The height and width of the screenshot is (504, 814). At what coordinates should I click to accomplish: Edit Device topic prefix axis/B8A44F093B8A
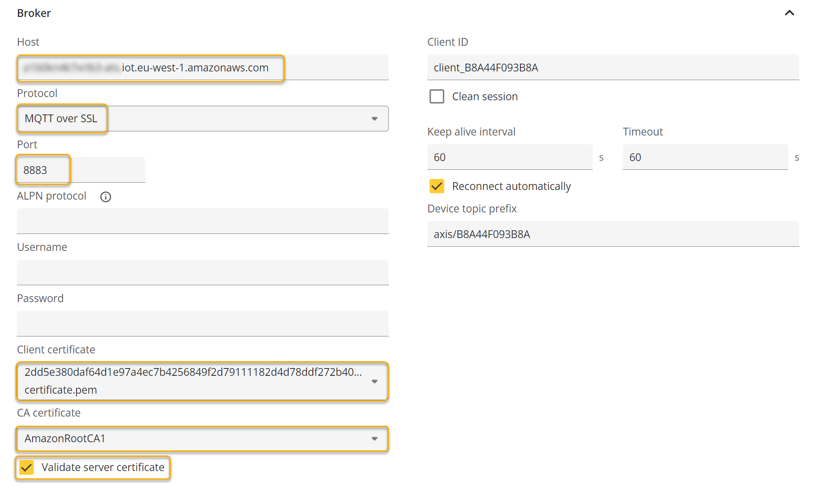[613, 234]
